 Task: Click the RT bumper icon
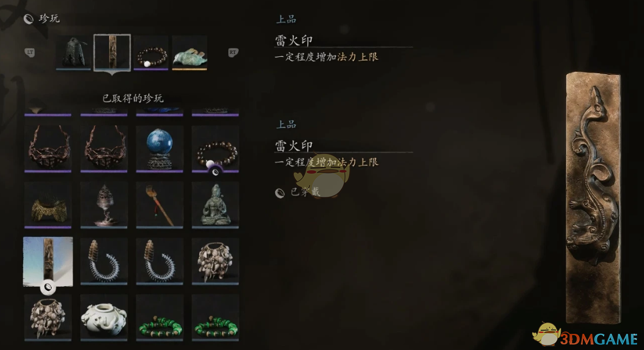click(233, 52)
